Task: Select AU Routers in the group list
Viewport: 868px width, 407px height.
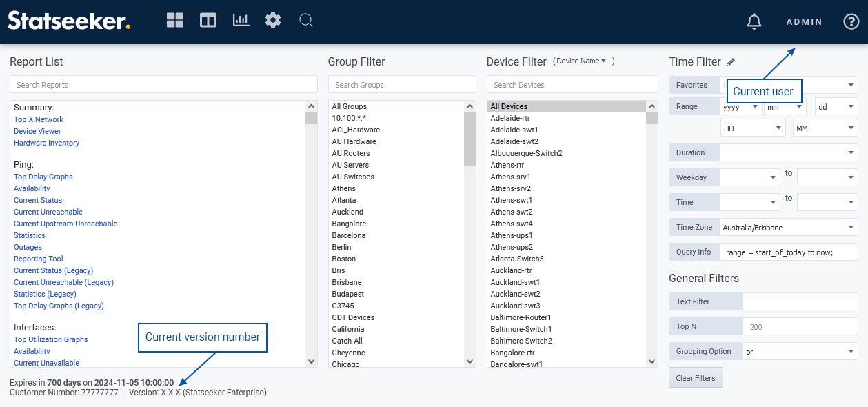Action: (x=351, y=153)
